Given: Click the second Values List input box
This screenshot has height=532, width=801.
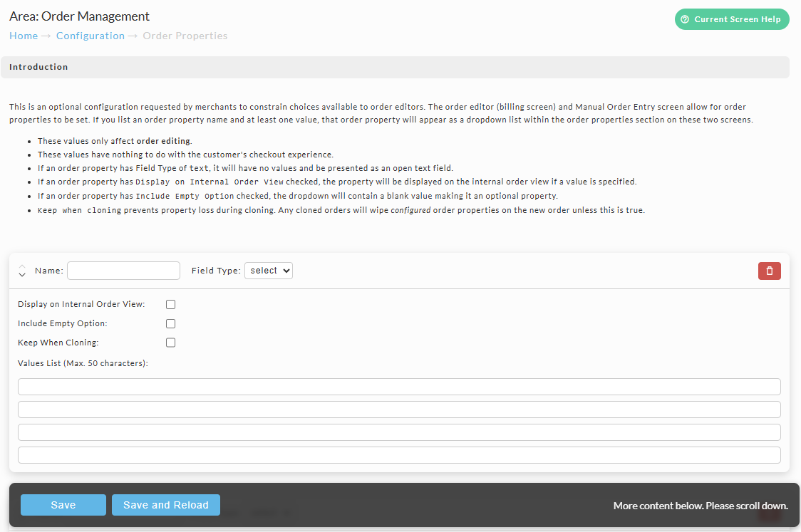Looking at the screenshot, I should point(399,410).
